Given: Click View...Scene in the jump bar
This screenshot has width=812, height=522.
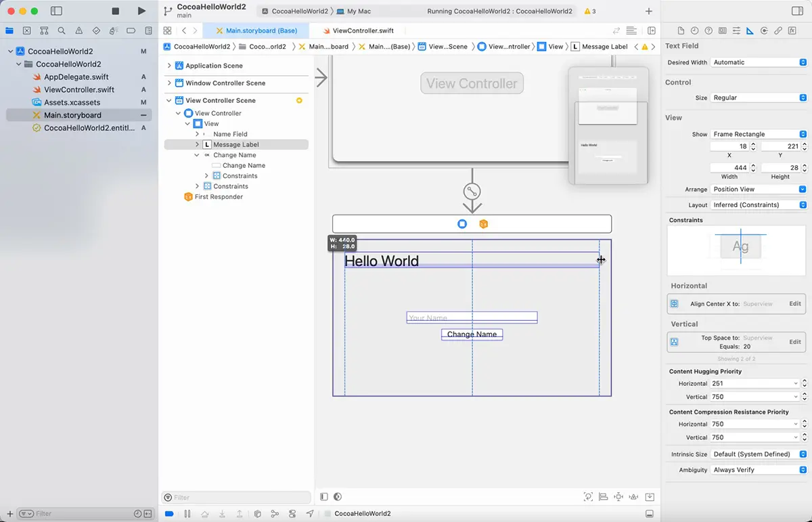Looking at the screenshot, I should 443,47.
